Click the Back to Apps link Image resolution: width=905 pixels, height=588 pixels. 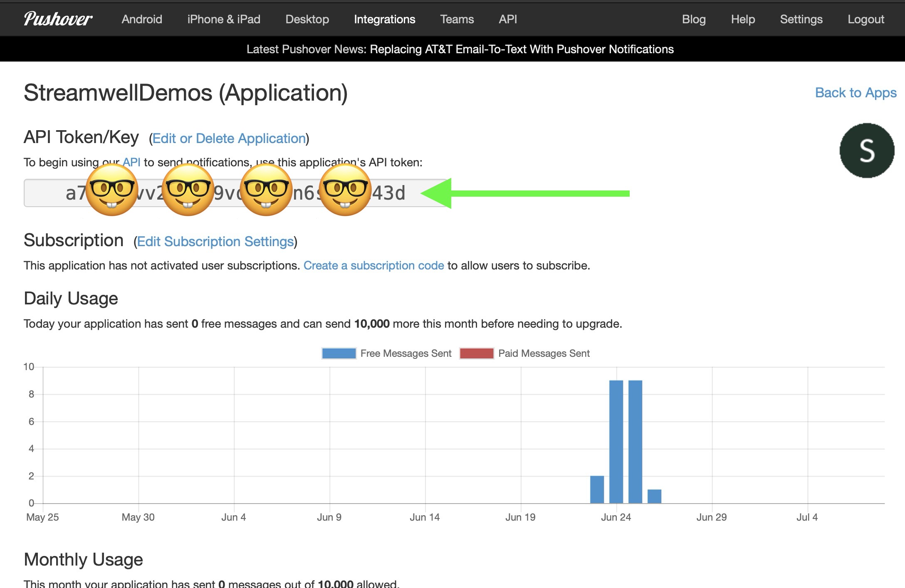click(856, 92)
